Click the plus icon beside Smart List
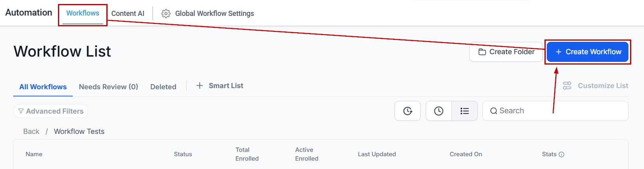Image resolution: width=644 pixels, height=169 pixels. (x=199, y=86)
